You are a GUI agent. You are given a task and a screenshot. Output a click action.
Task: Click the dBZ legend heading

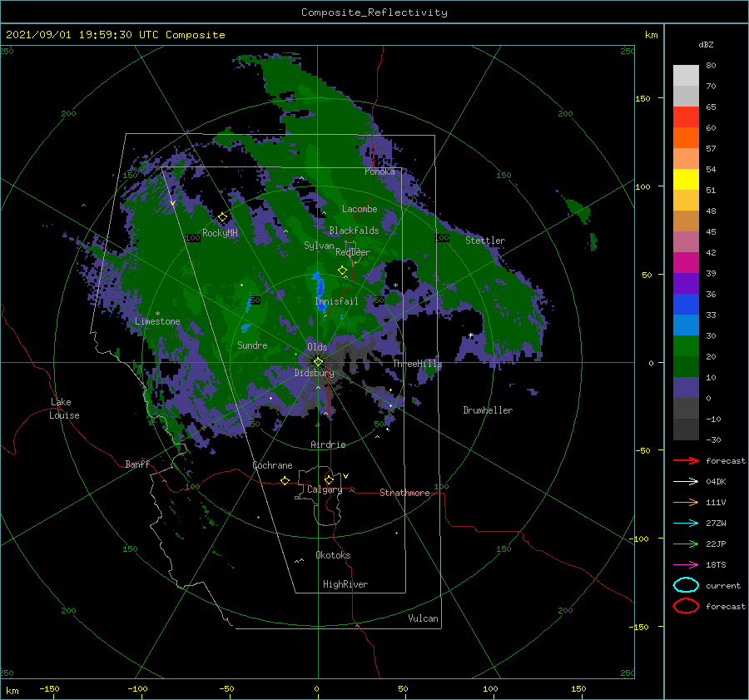click(x=706, y=45)
